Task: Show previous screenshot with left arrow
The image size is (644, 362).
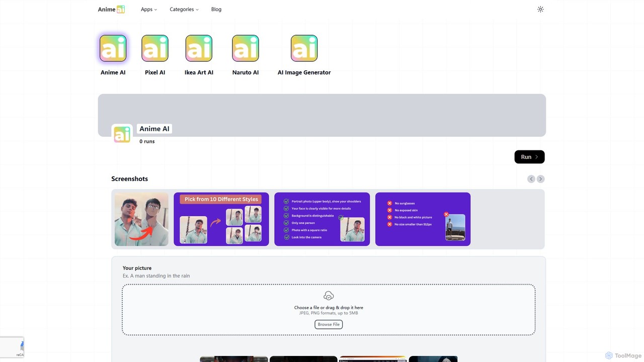Action: (531, 179)
